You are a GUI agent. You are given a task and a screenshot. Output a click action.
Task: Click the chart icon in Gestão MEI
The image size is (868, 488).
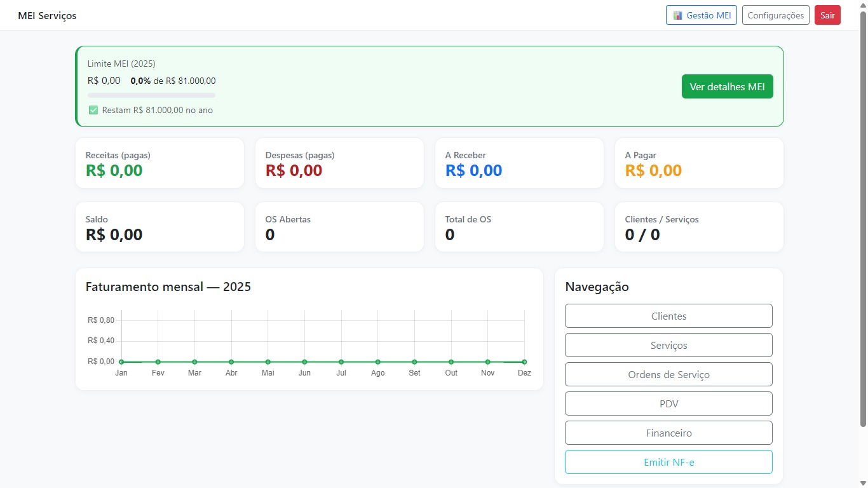point(677,15)
